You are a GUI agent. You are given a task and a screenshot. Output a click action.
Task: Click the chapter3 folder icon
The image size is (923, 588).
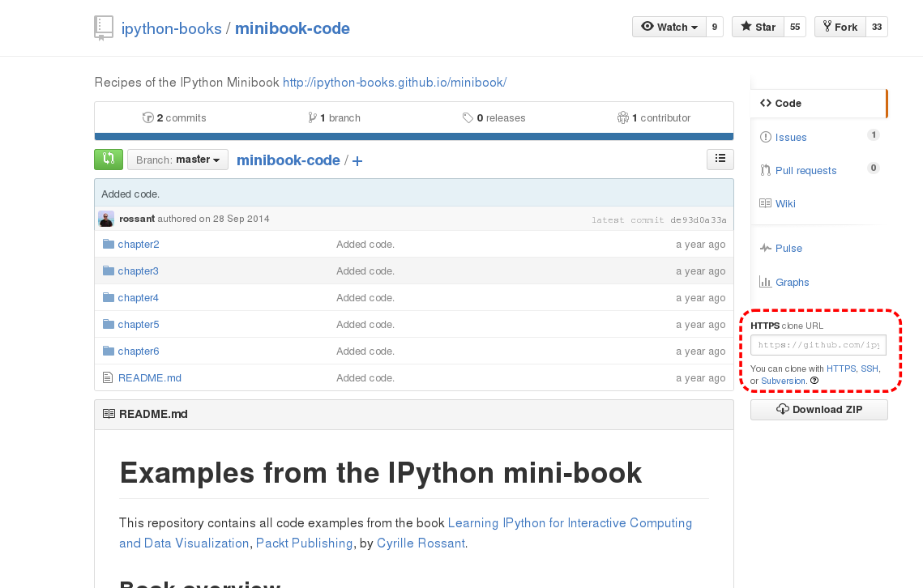coord(109,271)
